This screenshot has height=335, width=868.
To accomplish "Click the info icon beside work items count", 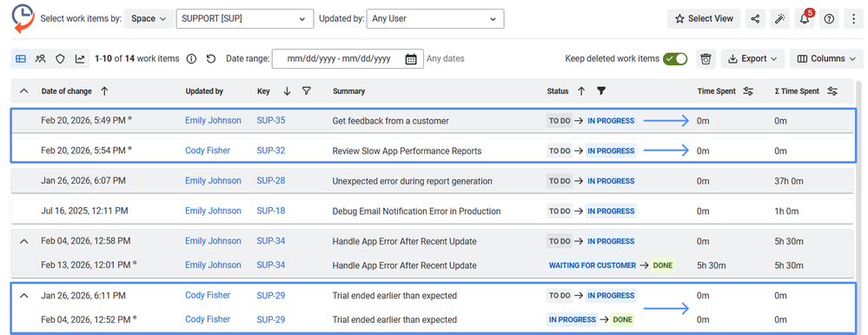I will (x=191, y=59).
